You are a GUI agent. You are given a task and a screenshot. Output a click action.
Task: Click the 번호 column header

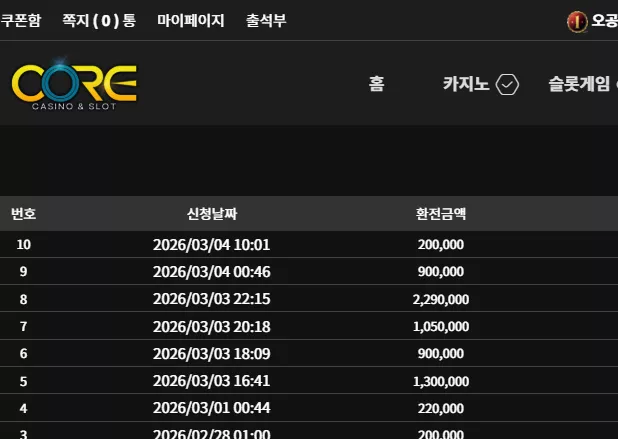point(24,214)
